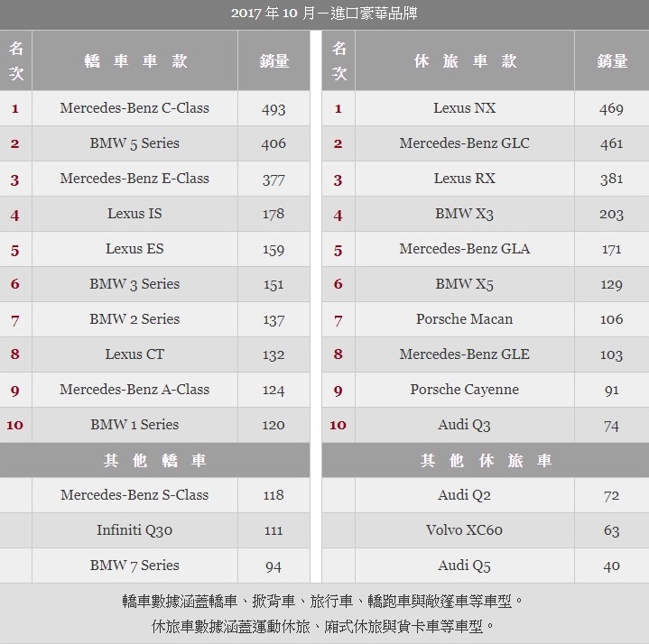Screen dimensions: 649x644
Task: Select the BMW 5 Series row
Action: pyautogui.click(x=154, y=143)
